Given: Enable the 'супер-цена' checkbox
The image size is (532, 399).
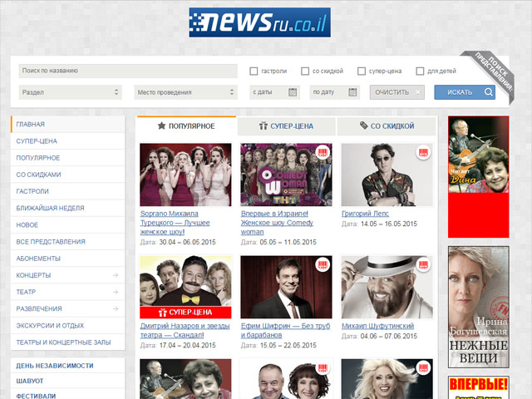Looking at the screenshot, I should 362,71.
